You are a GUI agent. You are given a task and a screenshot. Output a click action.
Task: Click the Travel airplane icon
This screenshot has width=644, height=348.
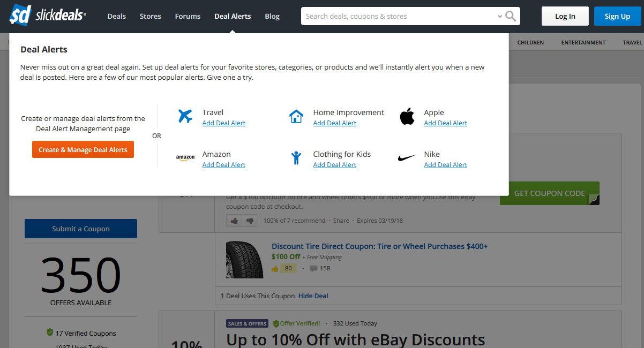click(x=185, y=116)
